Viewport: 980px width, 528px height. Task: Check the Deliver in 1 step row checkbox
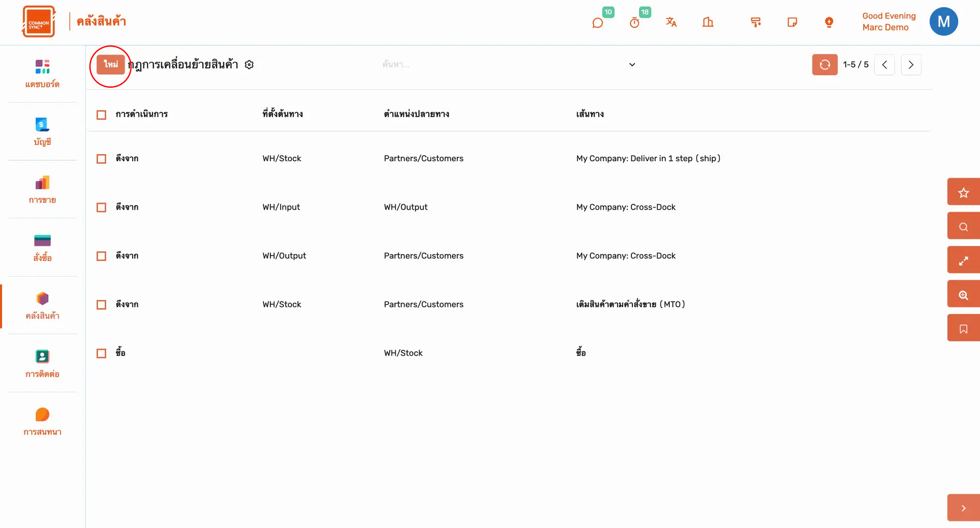click(102, 159)
